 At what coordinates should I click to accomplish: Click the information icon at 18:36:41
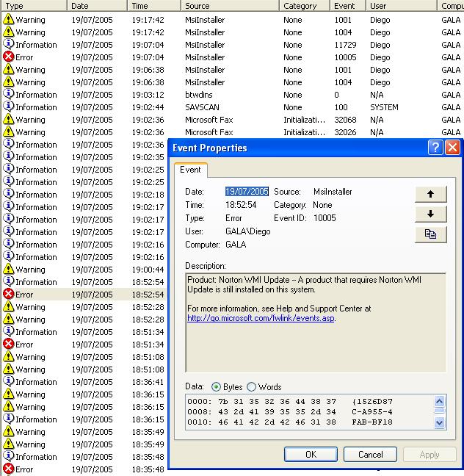(9, 381)
